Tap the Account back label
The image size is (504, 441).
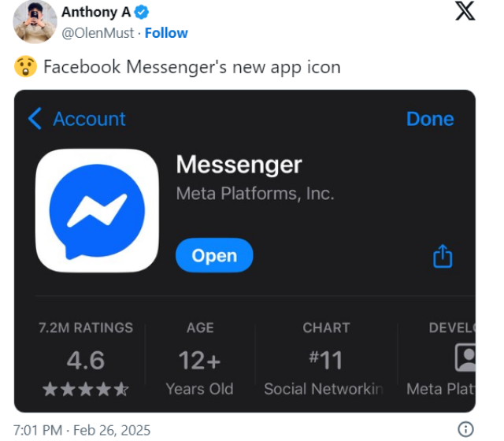(89, 119)
